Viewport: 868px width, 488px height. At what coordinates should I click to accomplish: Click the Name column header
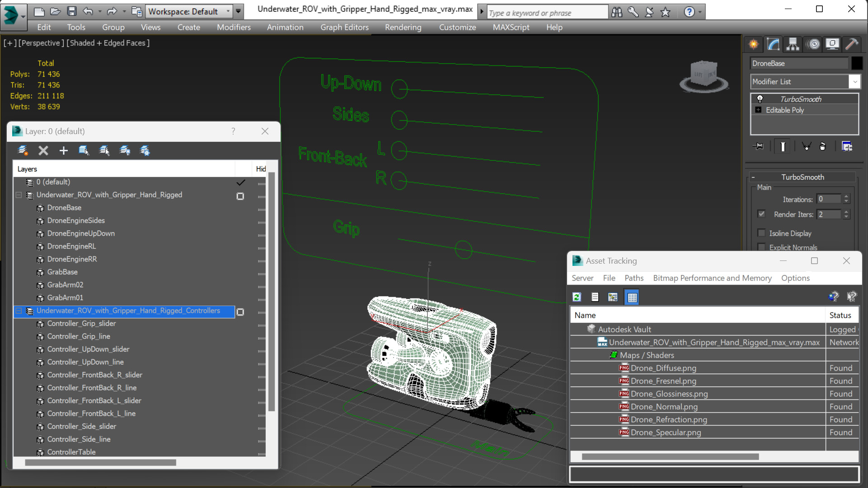[x=698, y=315]
